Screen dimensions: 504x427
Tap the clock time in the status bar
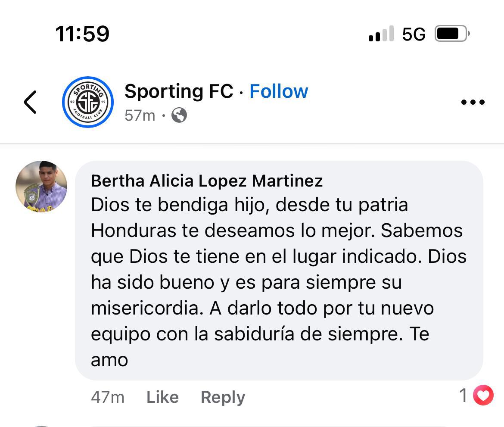(83, 34)
